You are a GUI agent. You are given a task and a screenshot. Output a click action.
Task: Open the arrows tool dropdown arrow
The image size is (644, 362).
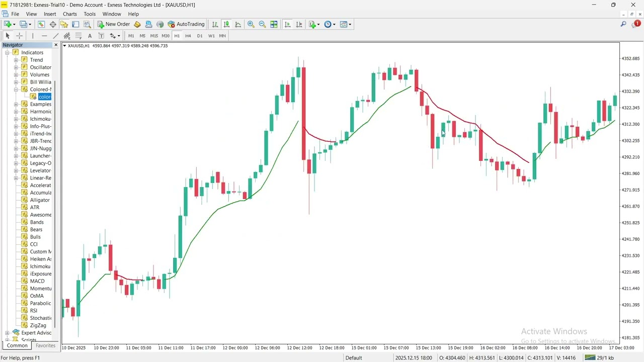pyautogui.click(x=119, y=36)
